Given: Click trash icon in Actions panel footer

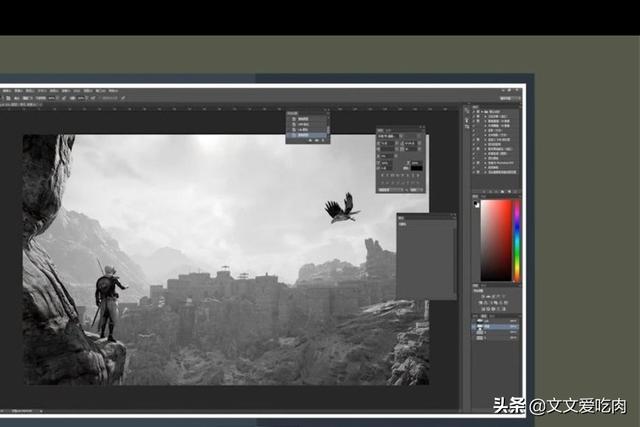Looking at the screenshot, I should click(x=515, y=192).
